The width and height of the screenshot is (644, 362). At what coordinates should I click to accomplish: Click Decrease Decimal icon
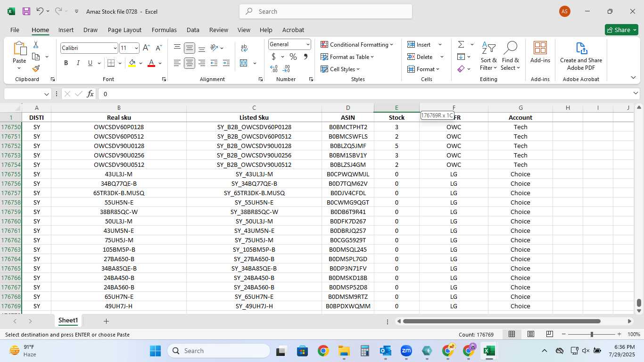point(287,69)
